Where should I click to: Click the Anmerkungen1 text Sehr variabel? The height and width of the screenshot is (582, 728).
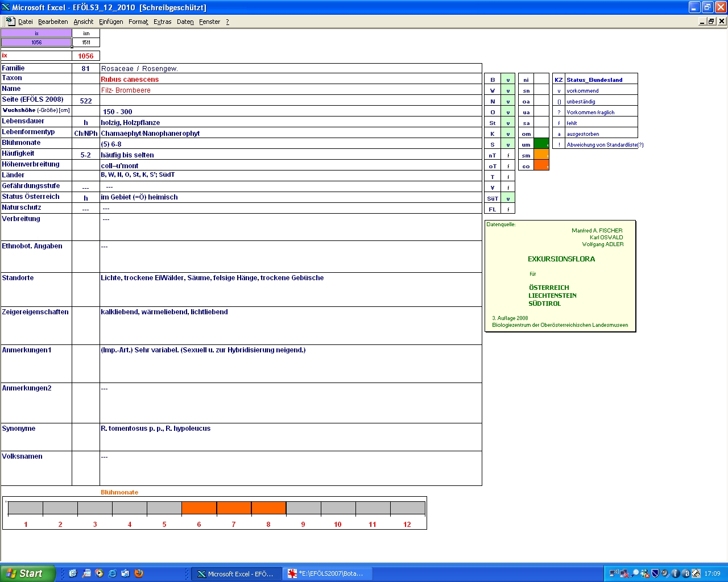coord(203,350)
